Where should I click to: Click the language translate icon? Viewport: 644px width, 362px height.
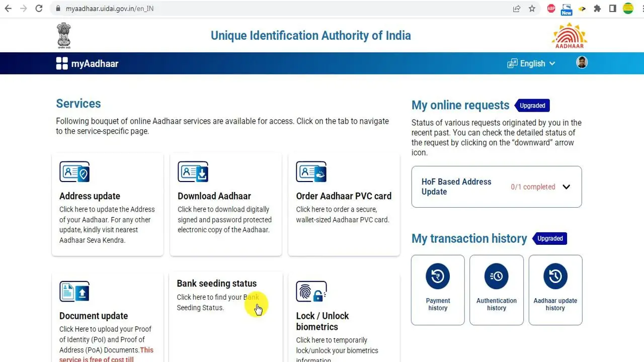(512, 63)
